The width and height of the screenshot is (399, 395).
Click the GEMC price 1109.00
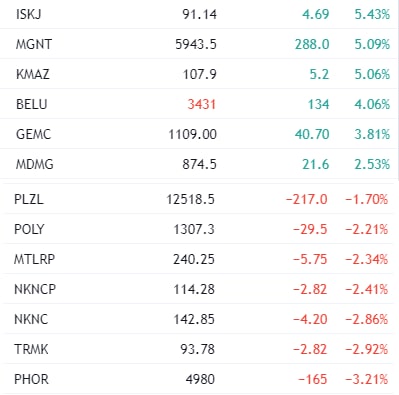click(193, 134)
